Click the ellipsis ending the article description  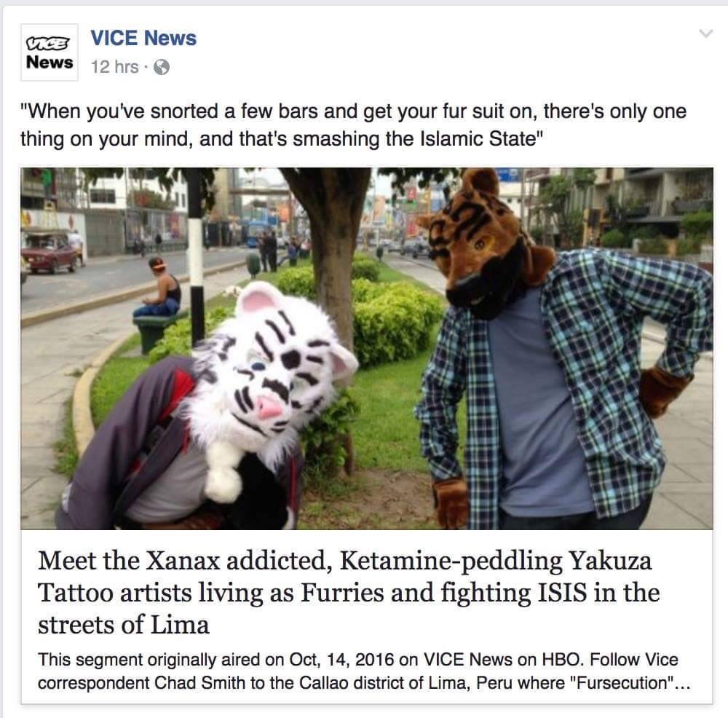[x=681, y=684]
